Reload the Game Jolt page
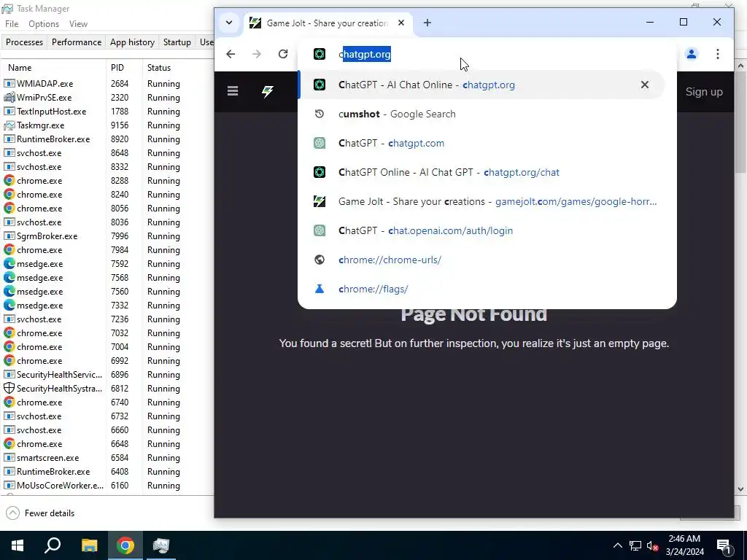 (283, 54)
